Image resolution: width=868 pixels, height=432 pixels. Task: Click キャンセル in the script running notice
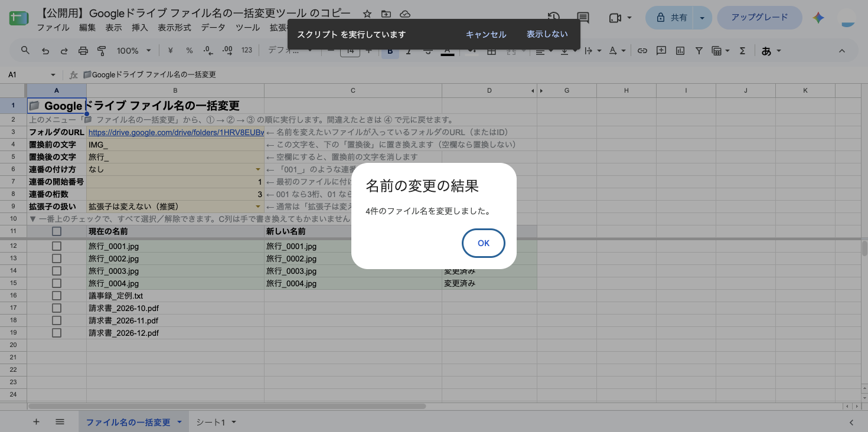(486, 34)
